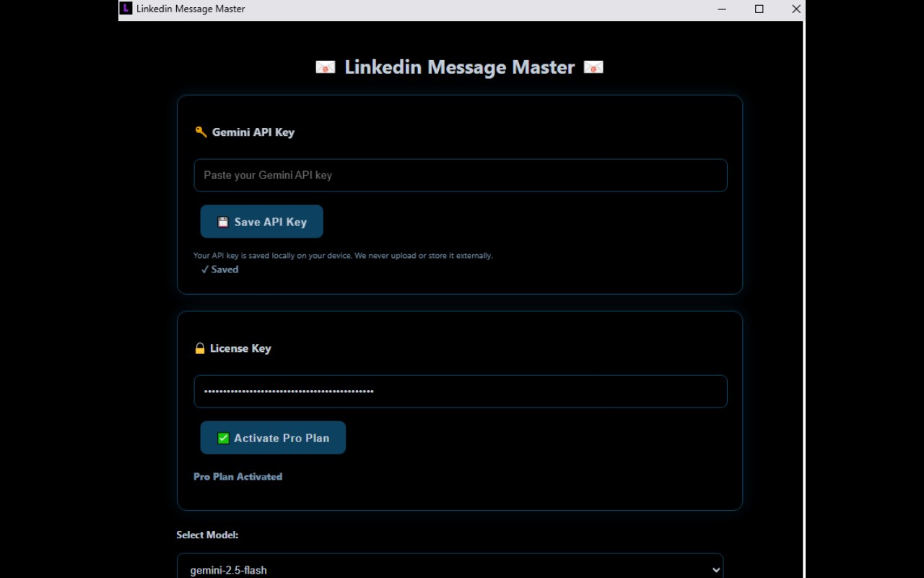The width and height of the screenshot is (924, 578).
Task: Click the green checkmark icon on Activate Pro Plan
Action: 223,438
